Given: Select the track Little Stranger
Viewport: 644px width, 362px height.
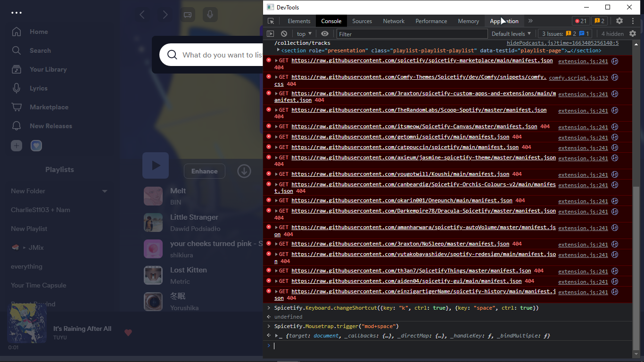Looking at the screenshot, I should tap(194, 217).
